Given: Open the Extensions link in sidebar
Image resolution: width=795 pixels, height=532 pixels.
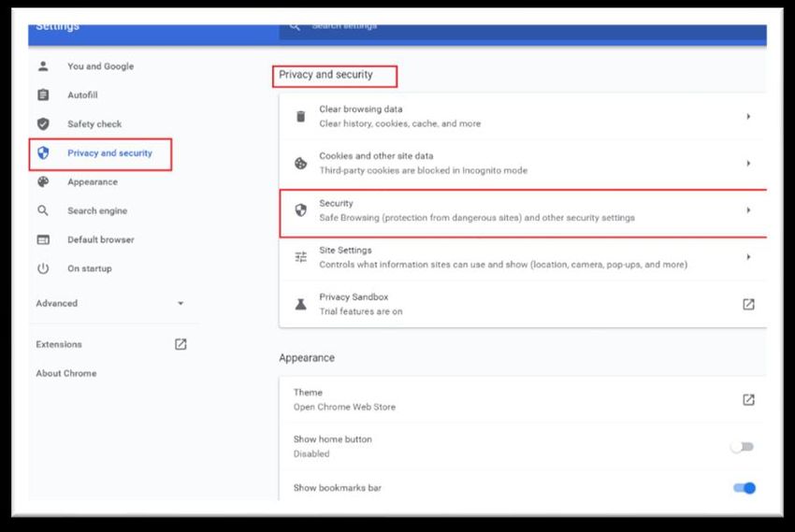Looking at the screenshot, I should tap(59, 344).
